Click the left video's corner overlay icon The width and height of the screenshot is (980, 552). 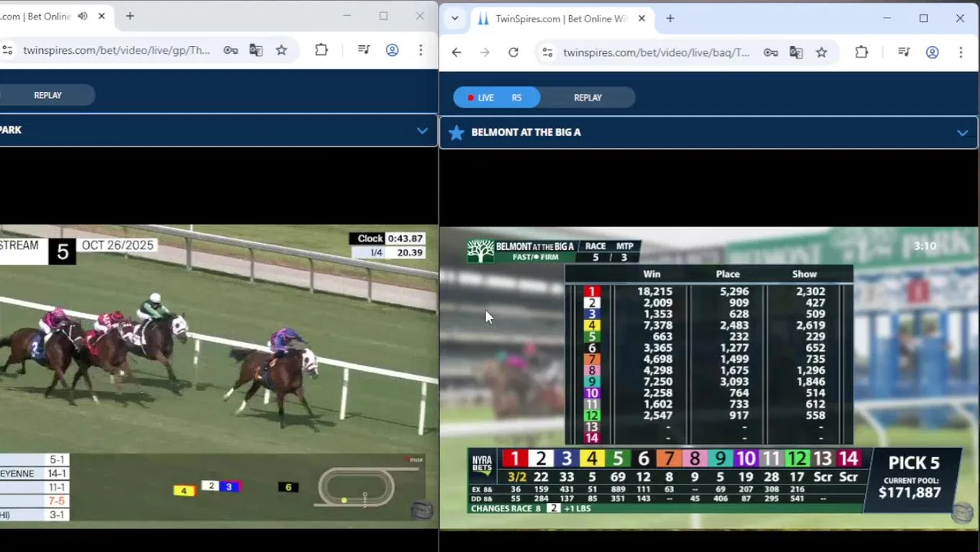click(x=422, y=511)
